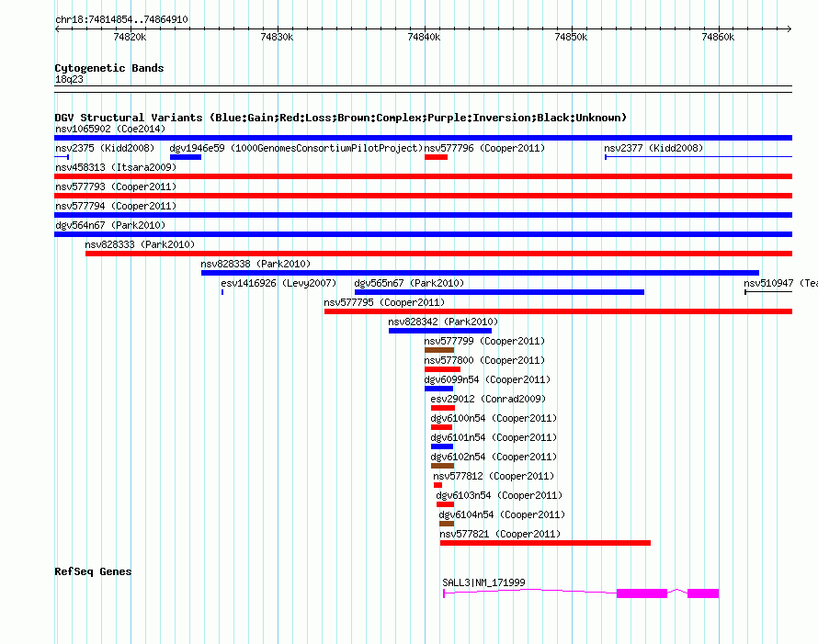Click the blue bar under nsv577794
The height and width of the screenshot is (644, 818).
pyautogui.click(x=423, y=215)
